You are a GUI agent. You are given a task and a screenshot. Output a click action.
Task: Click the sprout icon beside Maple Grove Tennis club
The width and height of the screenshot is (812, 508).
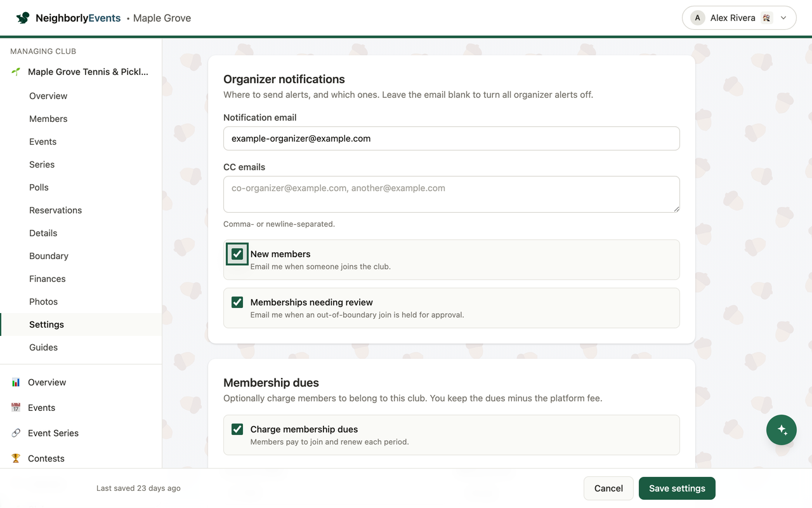coord(16,72)
